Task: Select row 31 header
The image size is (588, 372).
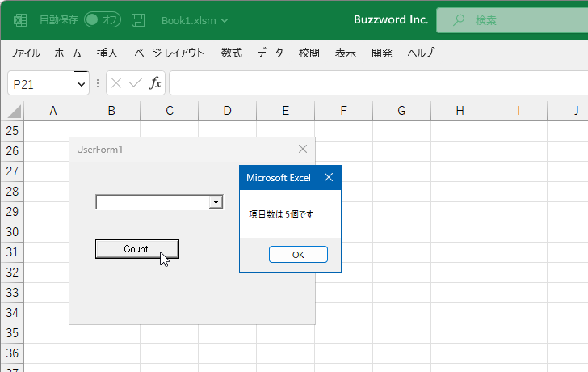Action: (12, 252)
